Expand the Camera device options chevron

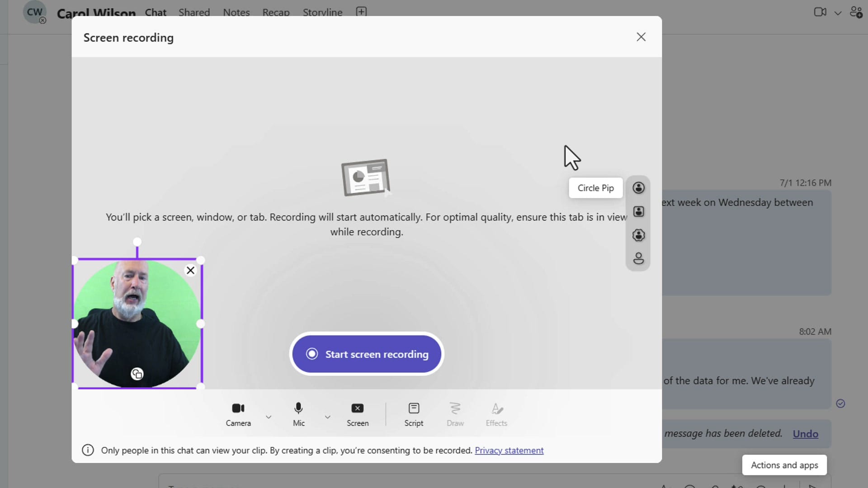pos(269,417)
